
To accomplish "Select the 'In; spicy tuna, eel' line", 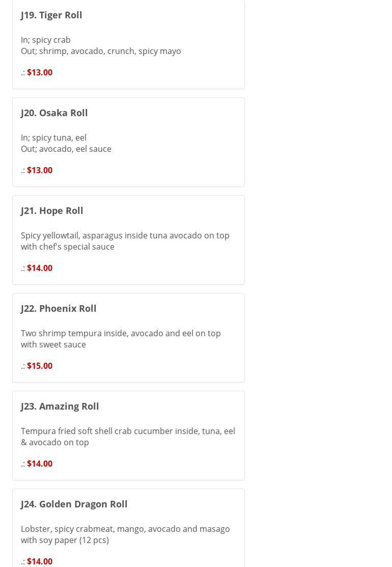I will pyautogui.click(x=53, y=138).
